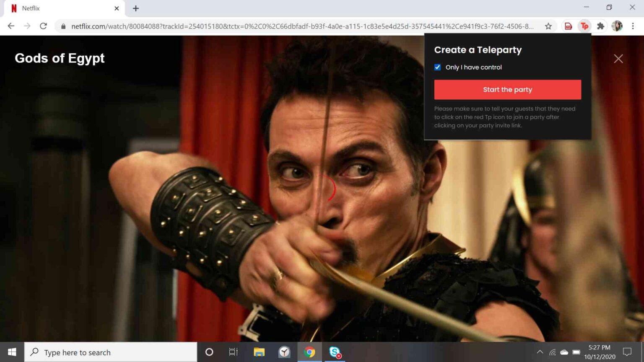This screenshot has height=362, width=644.
Task: Open the clock app on the taskbar
Action: click(x=284, y=352)
